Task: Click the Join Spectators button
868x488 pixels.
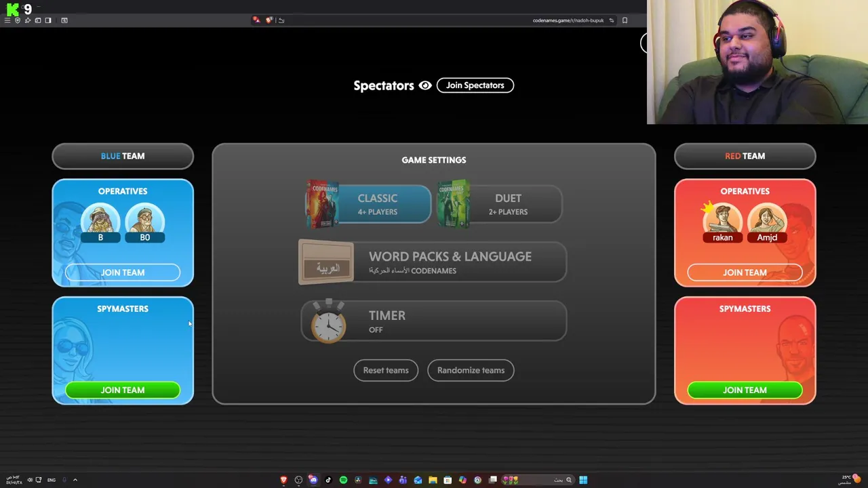Action: coord(475,85)
